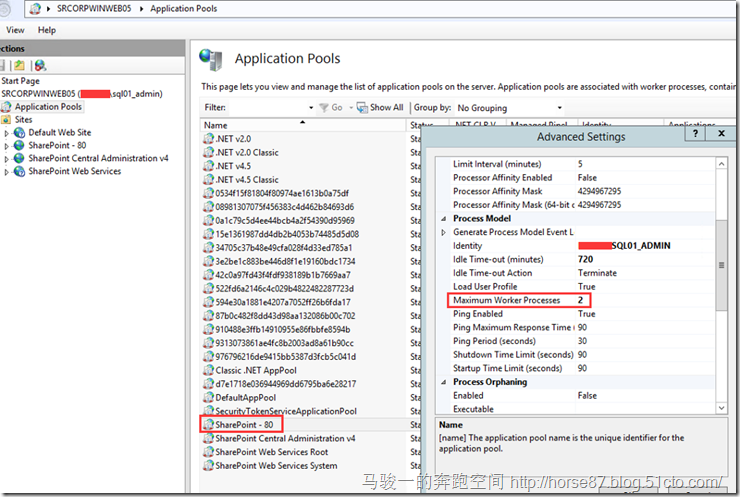Select Start Page in Connections tree
This screenshot has width=740, height=497.
point(20,81)
